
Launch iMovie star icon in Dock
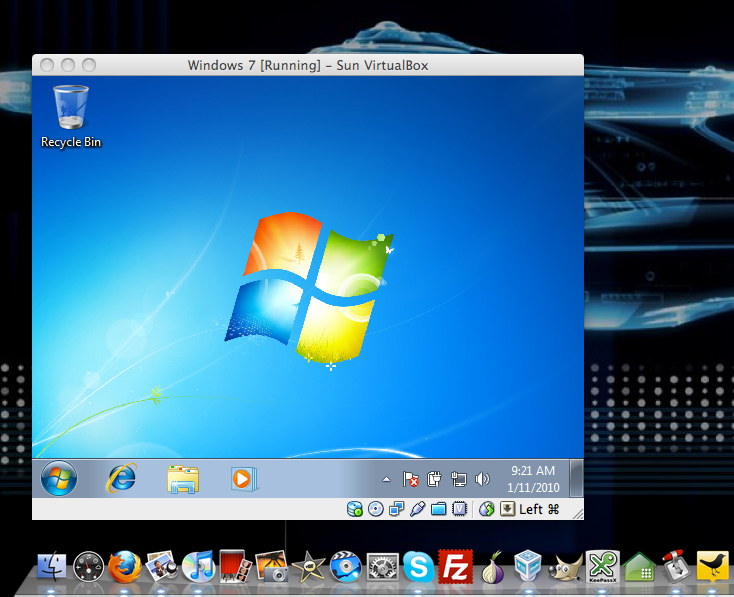(308, 567)
